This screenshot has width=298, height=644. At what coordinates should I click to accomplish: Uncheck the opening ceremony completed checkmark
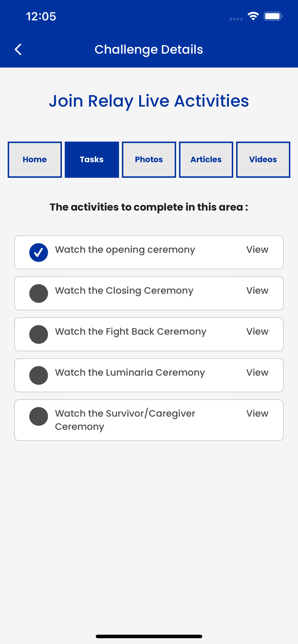pos(39,252)
